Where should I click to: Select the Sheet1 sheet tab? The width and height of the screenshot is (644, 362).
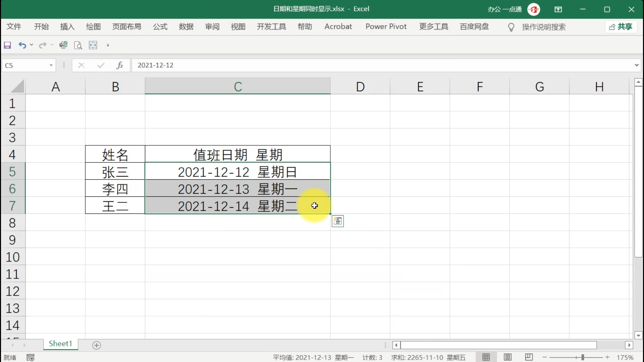pos(60,344)
